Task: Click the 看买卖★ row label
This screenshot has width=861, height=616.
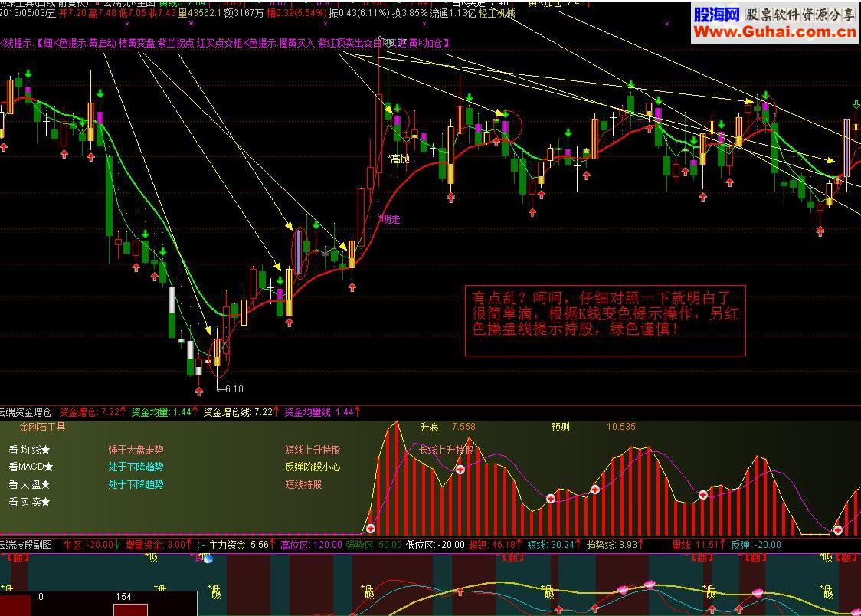Action: click(30, 502)
